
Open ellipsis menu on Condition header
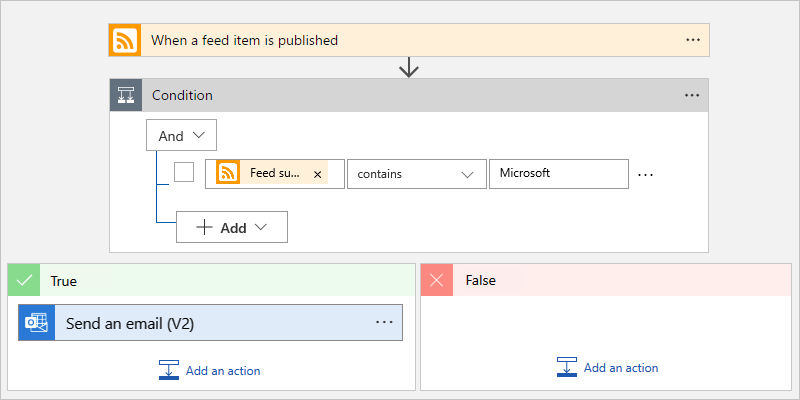(692, 95)
